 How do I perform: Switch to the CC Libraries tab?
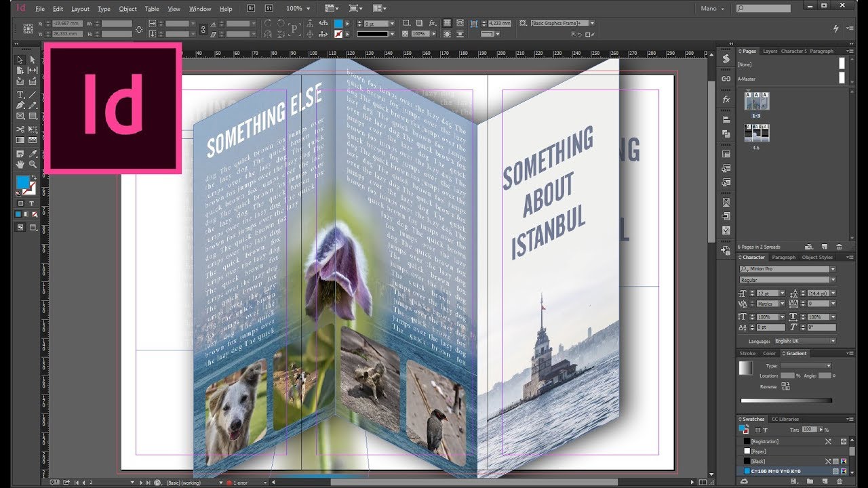tap(785, 420)
